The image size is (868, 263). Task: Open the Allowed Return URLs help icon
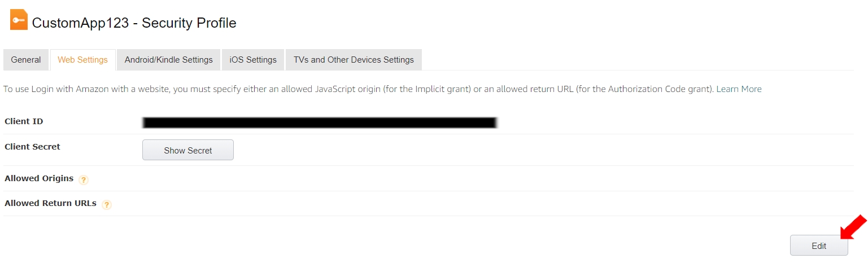click(107, 205)
